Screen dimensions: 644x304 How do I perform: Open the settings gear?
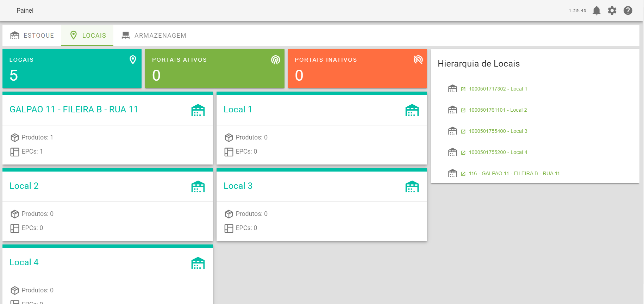tap(612, 11)
